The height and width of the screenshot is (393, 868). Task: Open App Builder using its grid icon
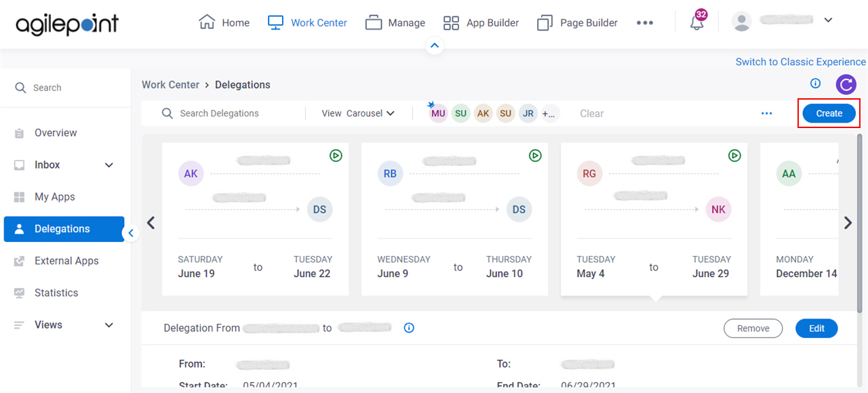[451, 22]
